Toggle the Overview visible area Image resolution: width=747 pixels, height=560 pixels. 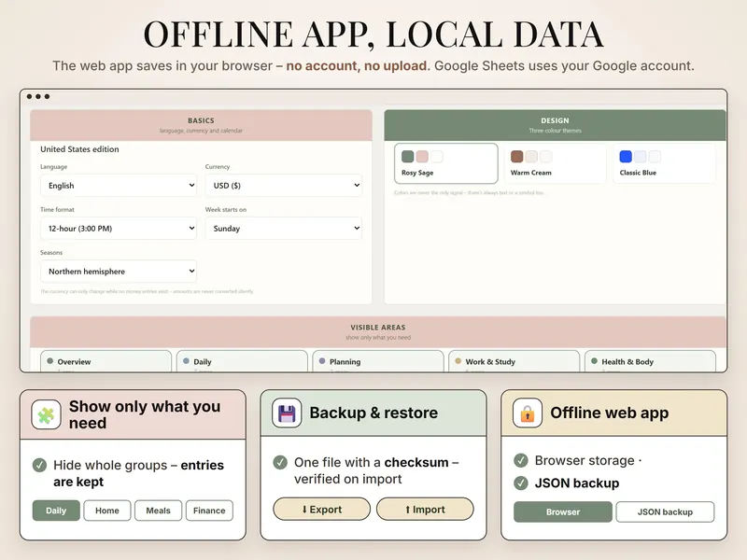point(106,361)
